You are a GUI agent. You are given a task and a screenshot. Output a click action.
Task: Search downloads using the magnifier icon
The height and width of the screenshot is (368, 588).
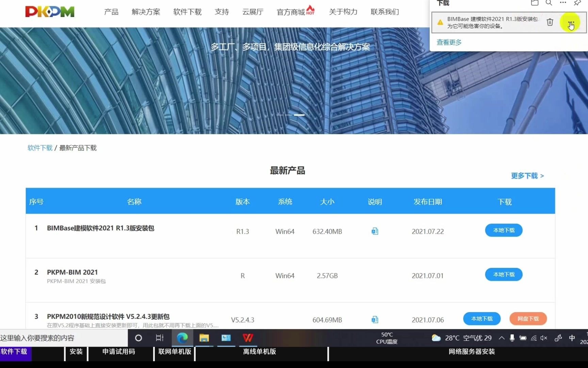pyautogui.click(x=549, y=3)
